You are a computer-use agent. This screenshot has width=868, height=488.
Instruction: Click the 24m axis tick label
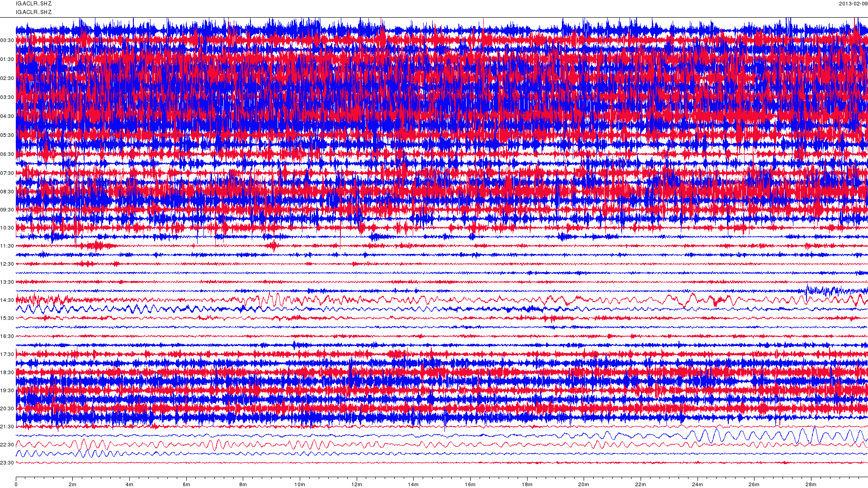(x=698, y=485)
